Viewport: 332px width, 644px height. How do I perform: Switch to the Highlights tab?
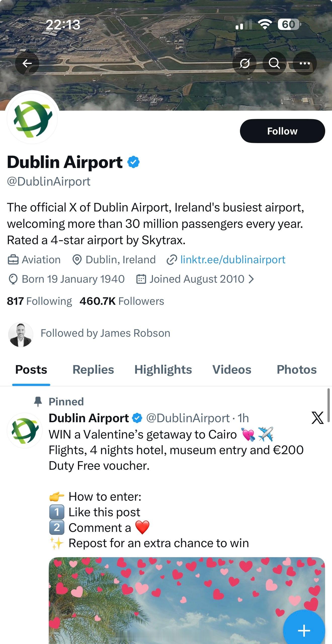point(163,370)
